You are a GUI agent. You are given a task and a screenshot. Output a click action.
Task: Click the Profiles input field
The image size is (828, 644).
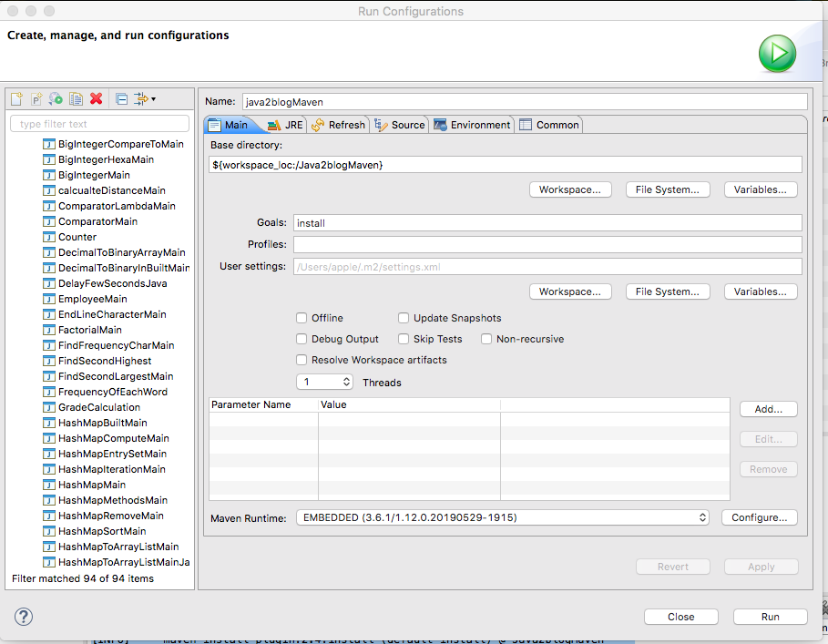(x=547, y=244)
